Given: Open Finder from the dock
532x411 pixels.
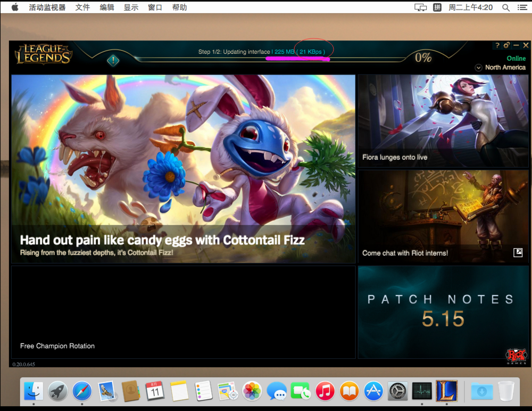Looking at the screenshot, I should [x=34, y=391].
